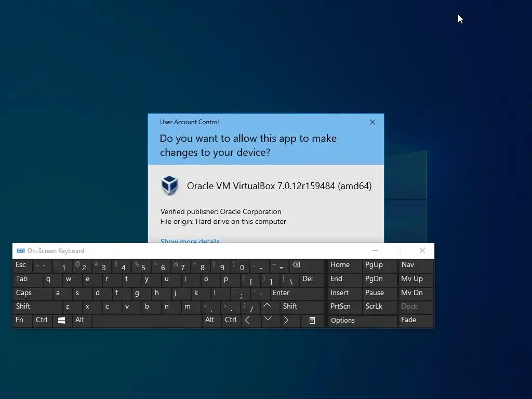This screenshot has width=532, height=399.
Task: Click the Nav key
Action: coord(416,265)
